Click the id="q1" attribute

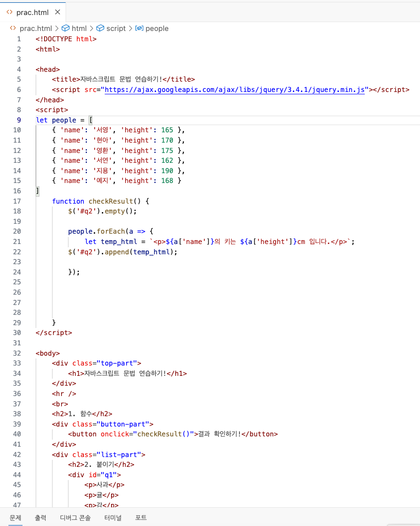point(103,475)
